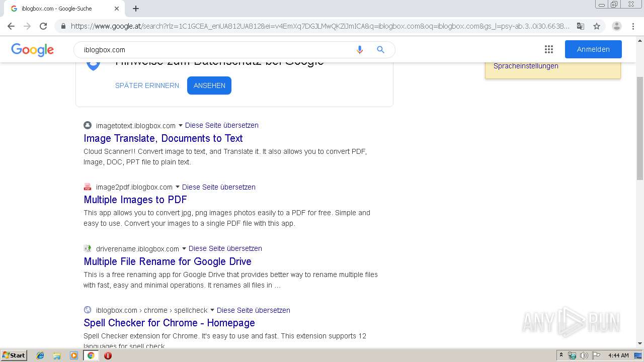Viewport: 644px width, 362px height.
Task: Click the driverename.iblogbox.com URL text
Action: click(137, 249)
